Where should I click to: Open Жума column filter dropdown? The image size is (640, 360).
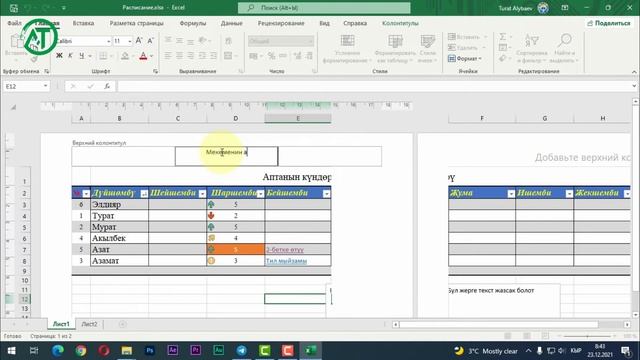click(x=511, y=194)
